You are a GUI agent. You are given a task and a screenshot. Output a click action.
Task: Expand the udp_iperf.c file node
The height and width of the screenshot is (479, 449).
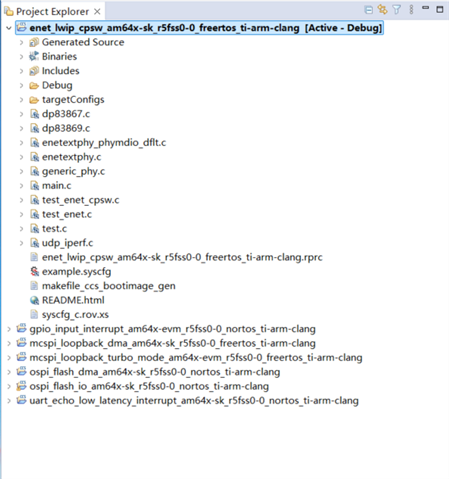tap(21, 243)
